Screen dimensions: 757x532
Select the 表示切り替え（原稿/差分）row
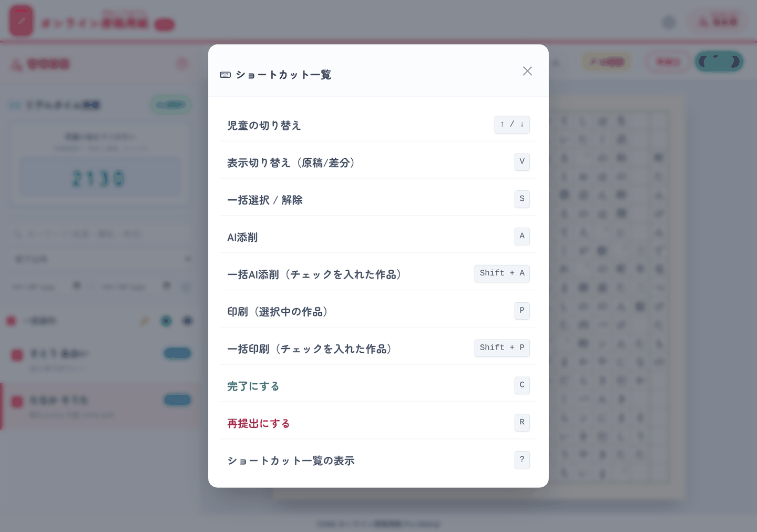(378, 162)
